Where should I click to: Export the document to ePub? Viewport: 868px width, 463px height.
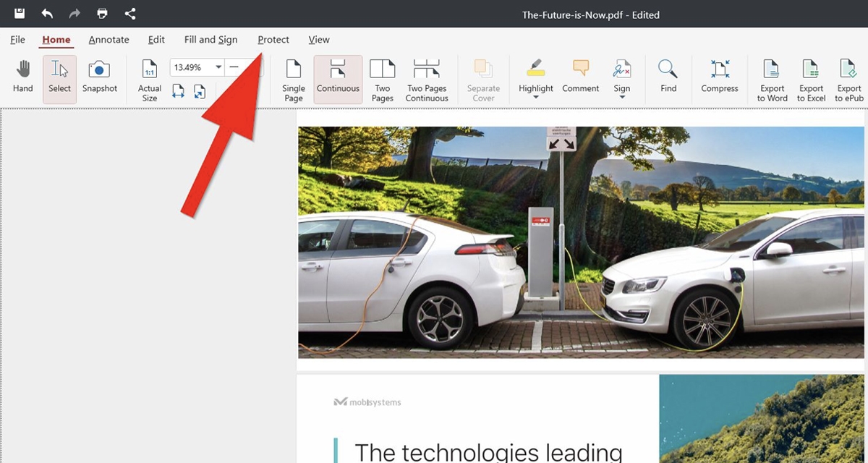(x=849, y=80)
